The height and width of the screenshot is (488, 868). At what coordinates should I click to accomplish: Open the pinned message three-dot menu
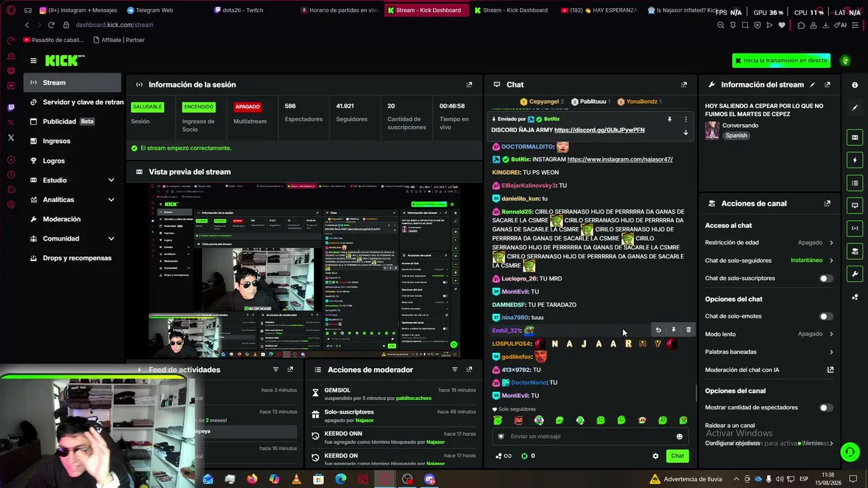coord(686,119)
